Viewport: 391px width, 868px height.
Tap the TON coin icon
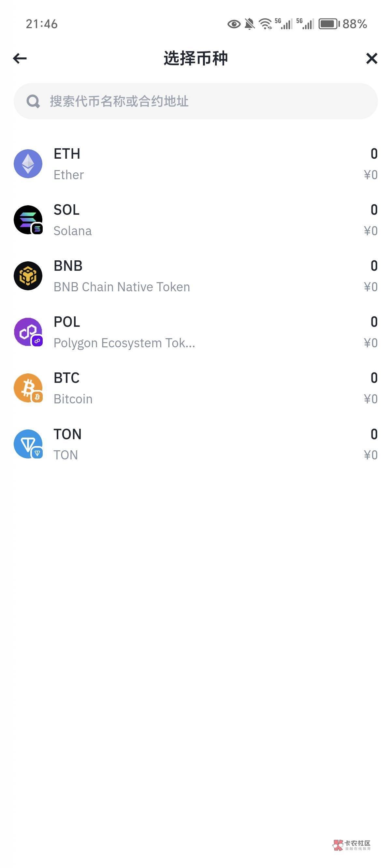click(28, 444)
